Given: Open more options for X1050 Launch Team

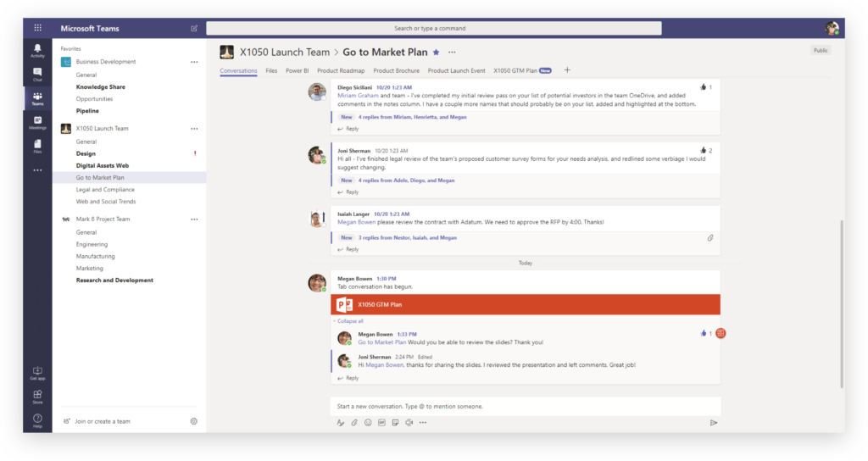Looking at the screenshot, I should tap(194, 129).
